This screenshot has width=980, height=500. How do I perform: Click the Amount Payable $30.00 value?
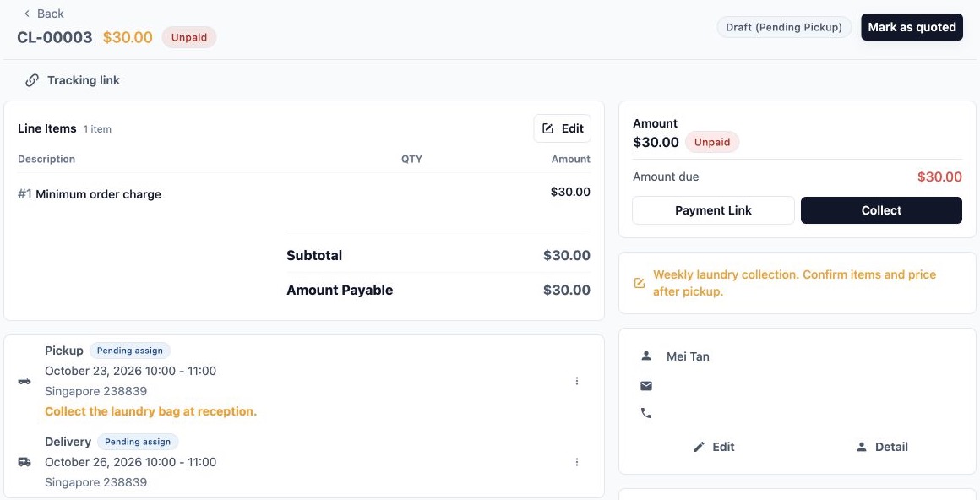coord(567,290)
